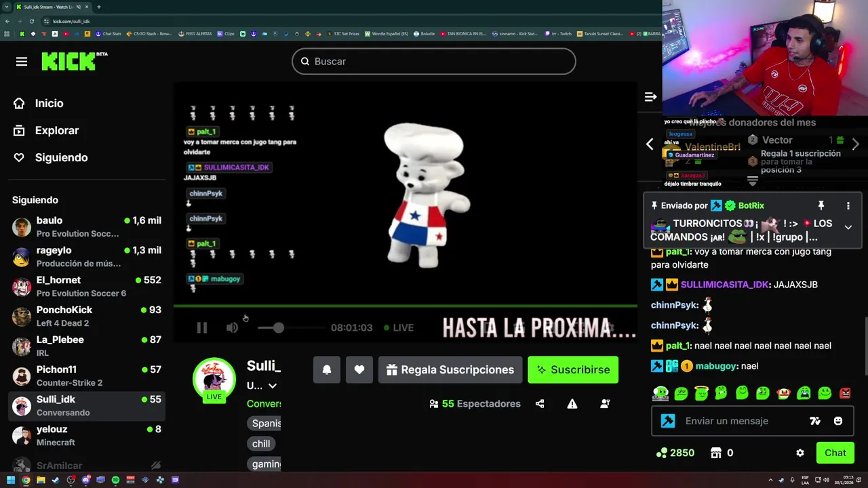Click the green Chat send button
This screenshot has width=868, height=488.
coord(835,453)
